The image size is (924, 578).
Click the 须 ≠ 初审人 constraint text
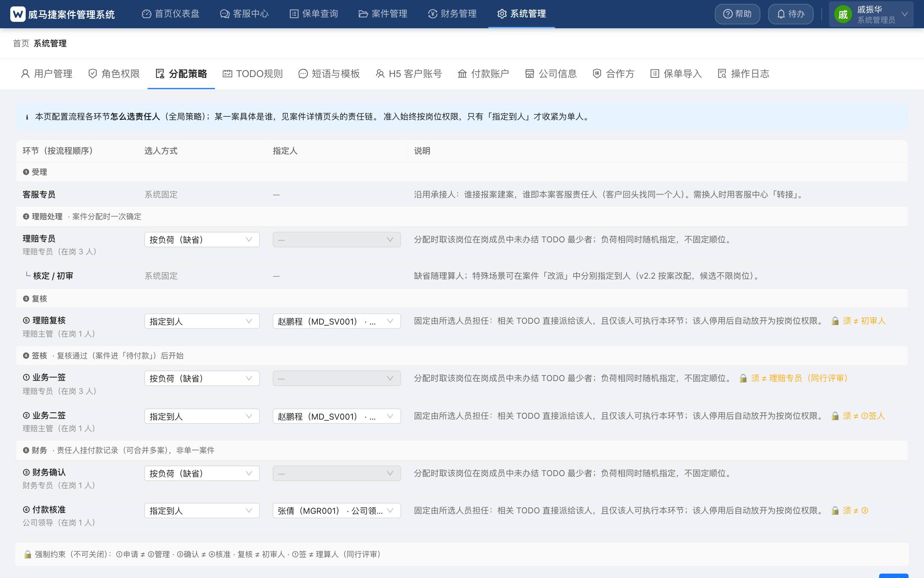coord(864,321)
